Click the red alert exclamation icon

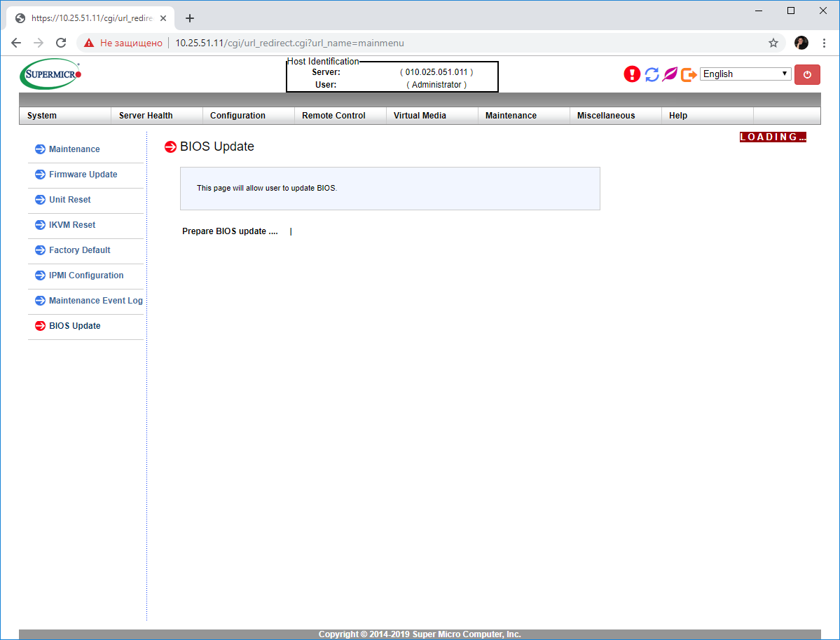click(x=632, y=74)
